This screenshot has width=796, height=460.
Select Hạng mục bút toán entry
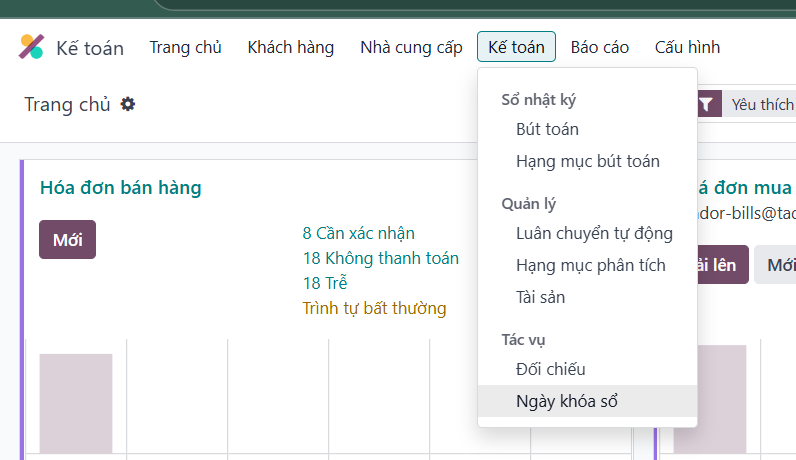(x=587, y=161)
